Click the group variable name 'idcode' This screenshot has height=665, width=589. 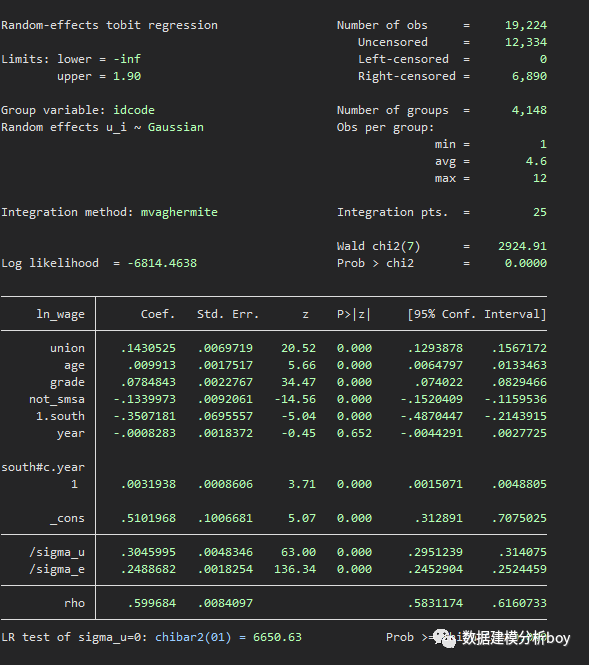tap(134, 110)
